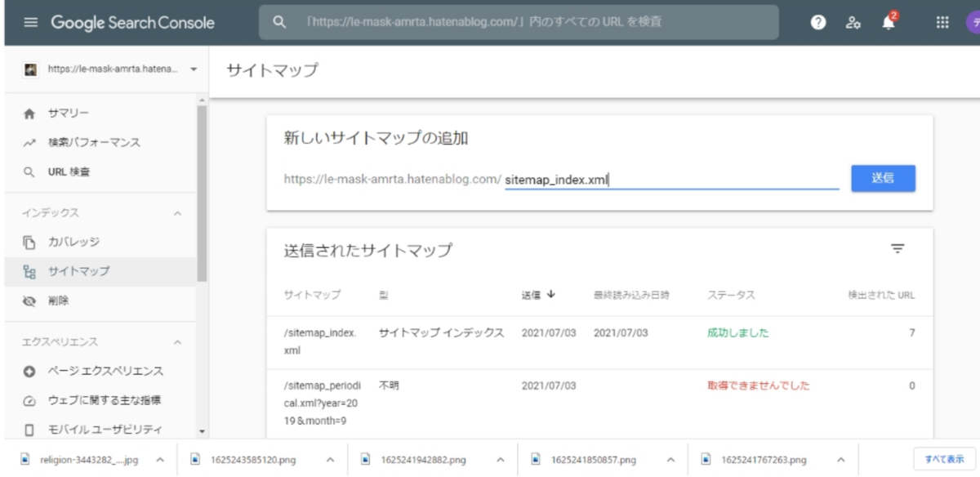The image size is (980, 477).
Task: Sort by 型 column header
Action: click(382, 295)
